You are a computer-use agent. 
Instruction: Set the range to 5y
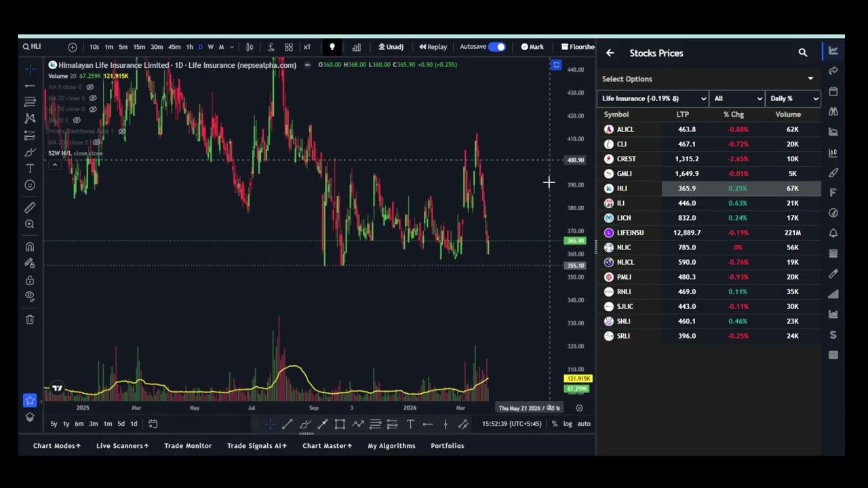(54, 424)
